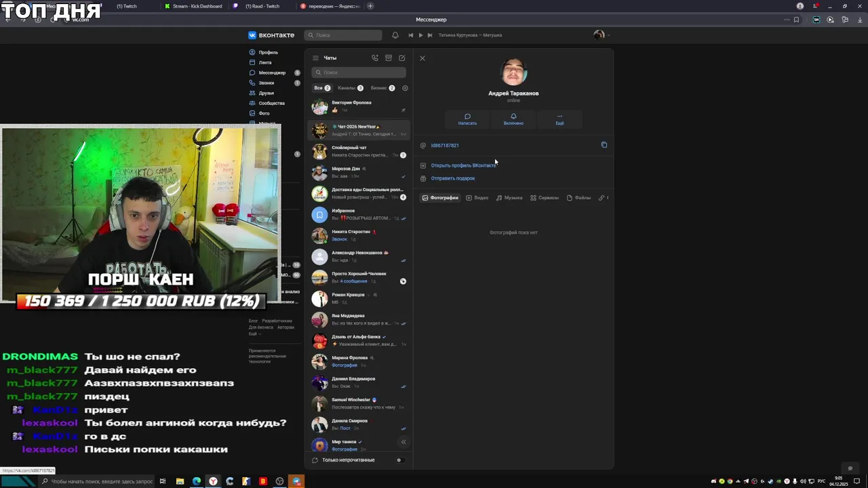Open the Морозов Дэн chat
Viewport: 868px width, 488px height.
[x=359, y=172]
